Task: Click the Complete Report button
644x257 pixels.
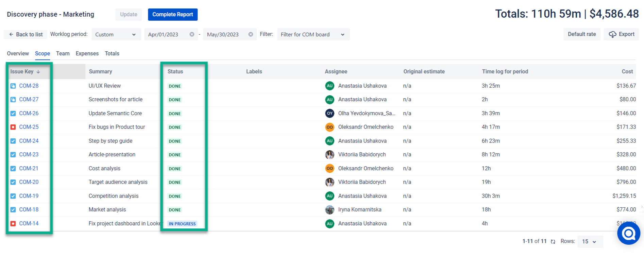Action: point(173,14)
